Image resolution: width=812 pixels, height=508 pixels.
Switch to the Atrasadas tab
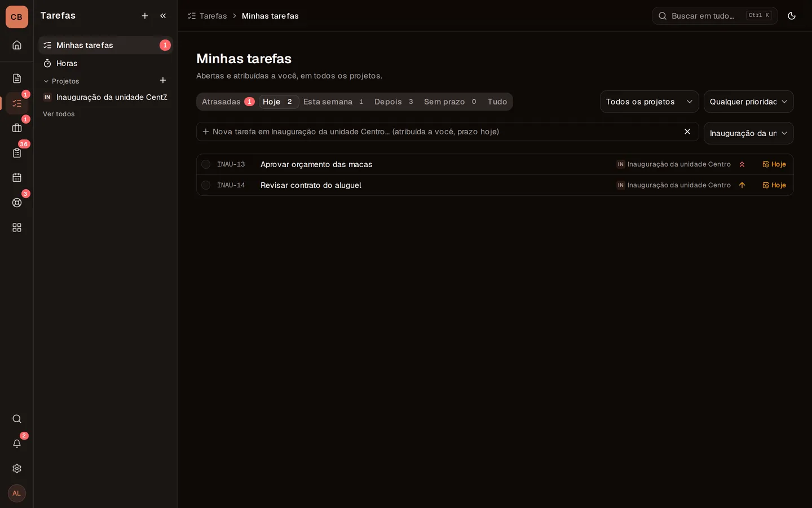pos(228,102)
